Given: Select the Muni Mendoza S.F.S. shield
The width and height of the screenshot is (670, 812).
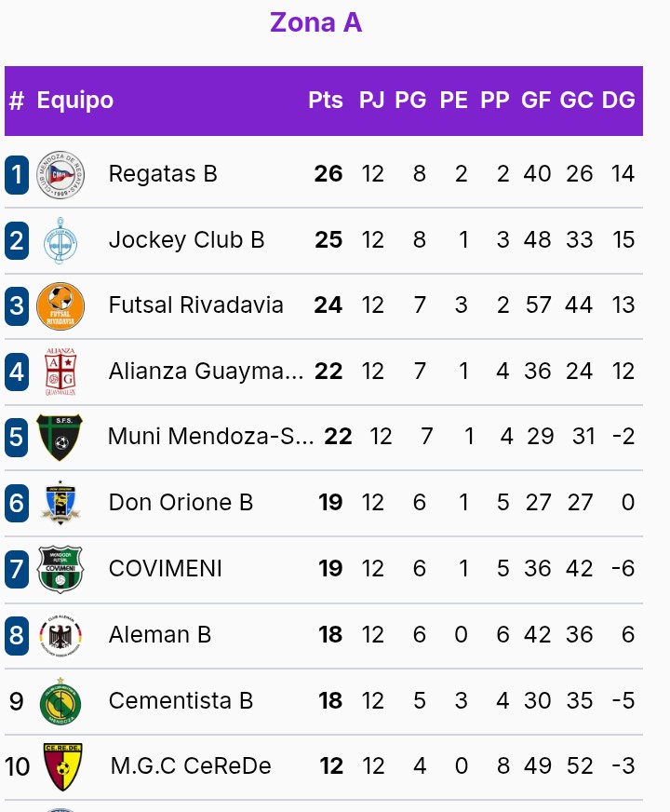Looking at the screenshot, I should [x=60, y=437].
